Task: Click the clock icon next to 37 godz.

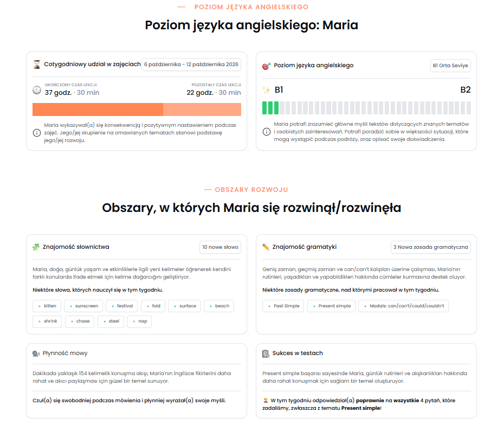Action: 37,90
